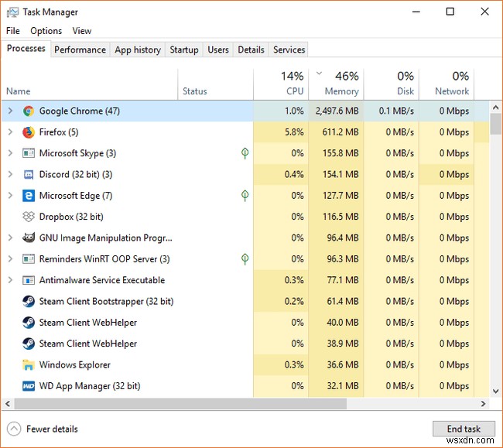Click the Windows Explorer folder icon

pyautogui.click(x=29, y=364)
